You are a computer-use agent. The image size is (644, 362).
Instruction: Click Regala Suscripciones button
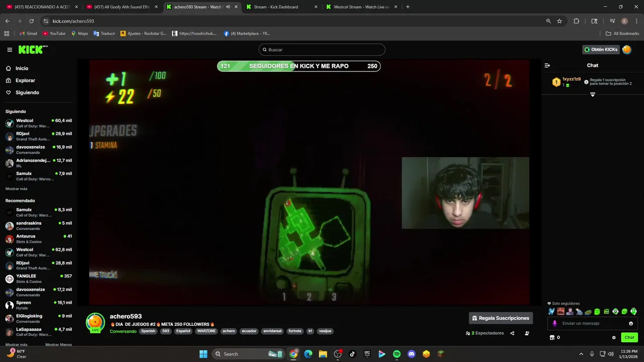click(501, 318)
